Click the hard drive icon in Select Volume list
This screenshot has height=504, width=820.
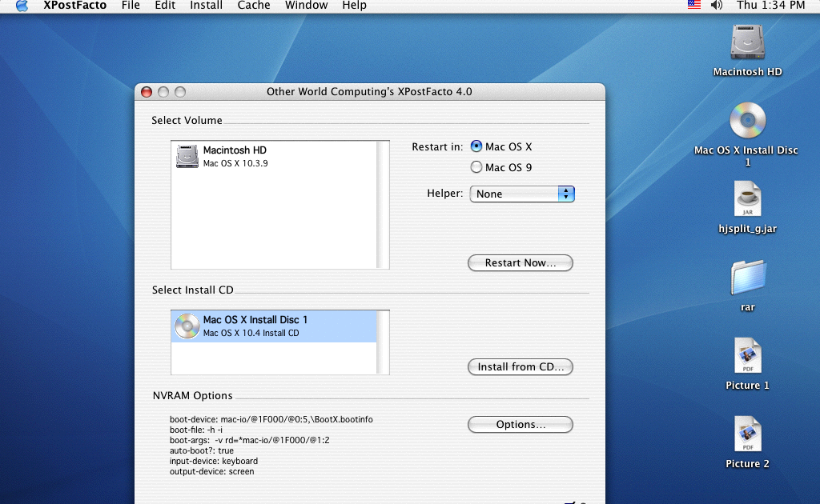[187, 156]
